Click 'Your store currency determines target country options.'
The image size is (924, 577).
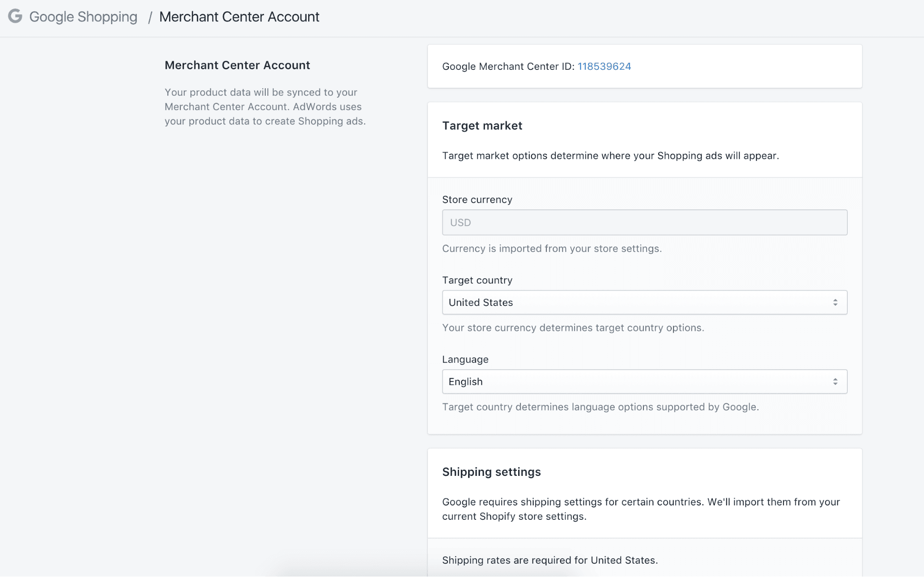click(573, 328)
